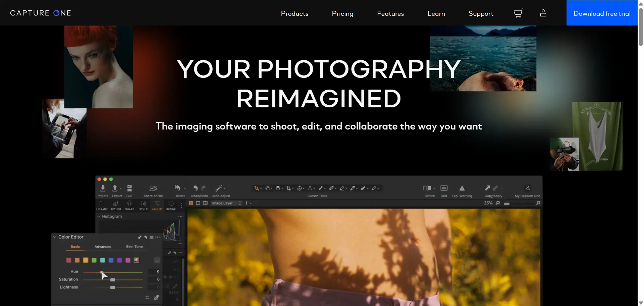Toggle the Exp. Warning indicator

point(462,188)
